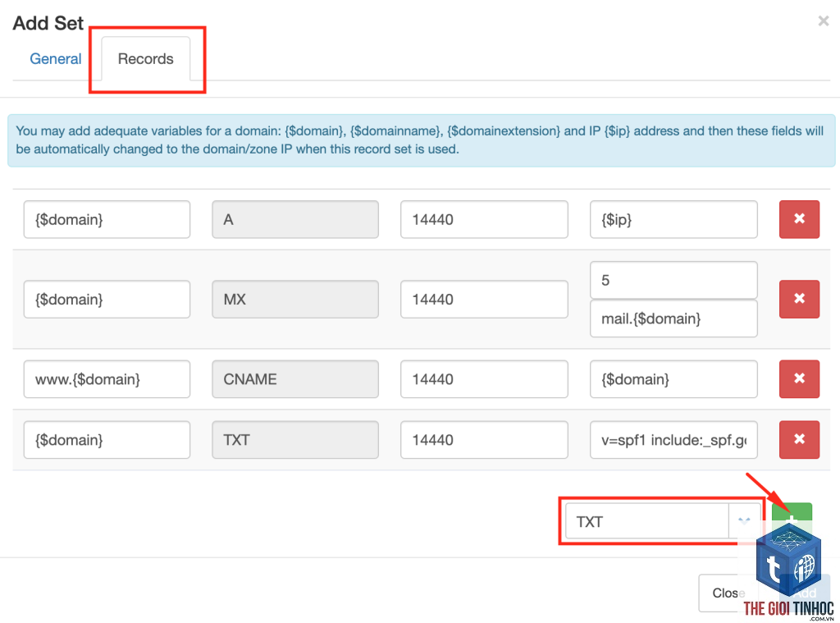The height and width of the screenshot is (623, 840).
Task: Close the Add Set dialog with X
Action: (824, 21)
